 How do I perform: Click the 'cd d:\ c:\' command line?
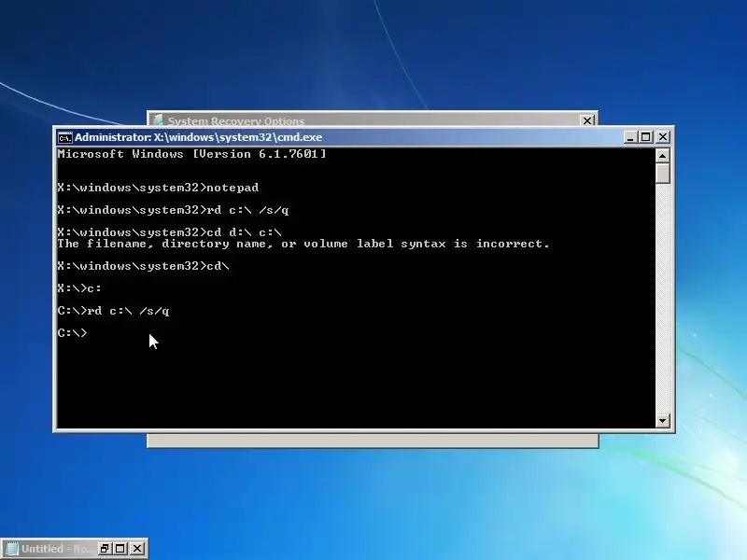point(169,232)
